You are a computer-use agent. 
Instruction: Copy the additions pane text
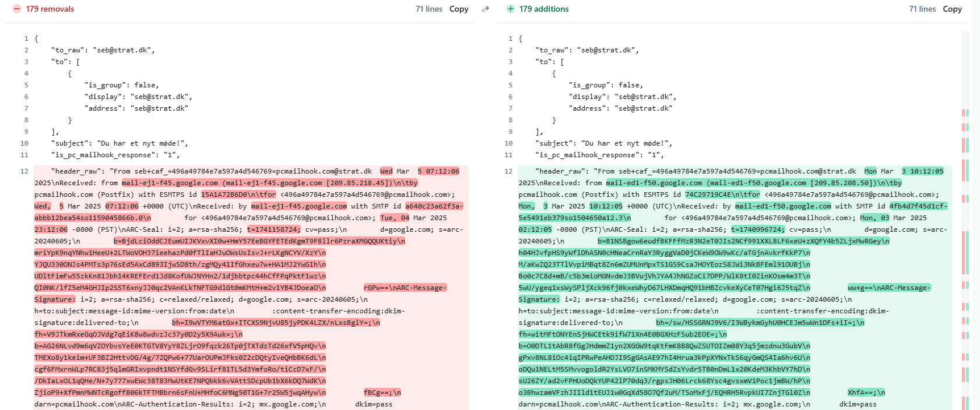[x=952, y=9]
